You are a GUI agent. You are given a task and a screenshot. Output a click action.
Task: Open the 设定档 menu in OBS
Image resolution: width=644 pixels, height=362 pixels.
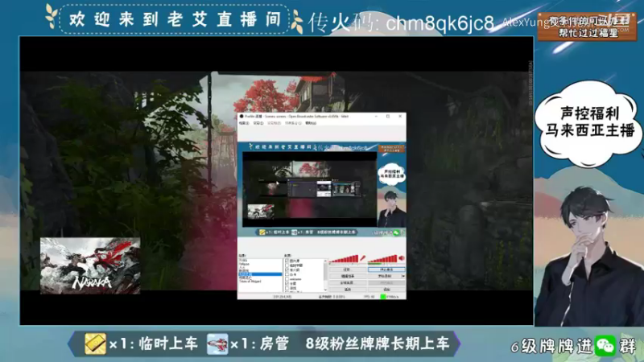click(x=274, y=123)
